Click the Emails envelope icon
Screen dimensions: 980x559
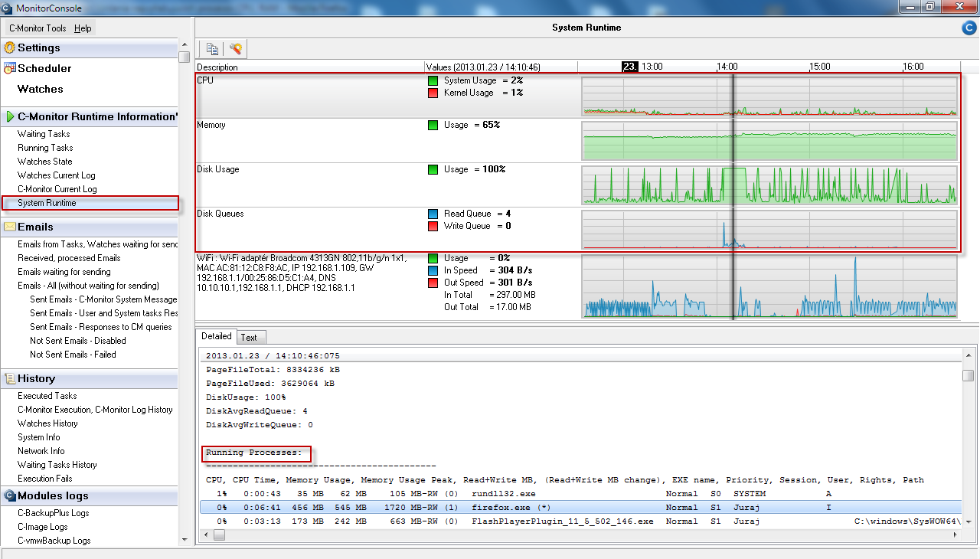[10, 227]
